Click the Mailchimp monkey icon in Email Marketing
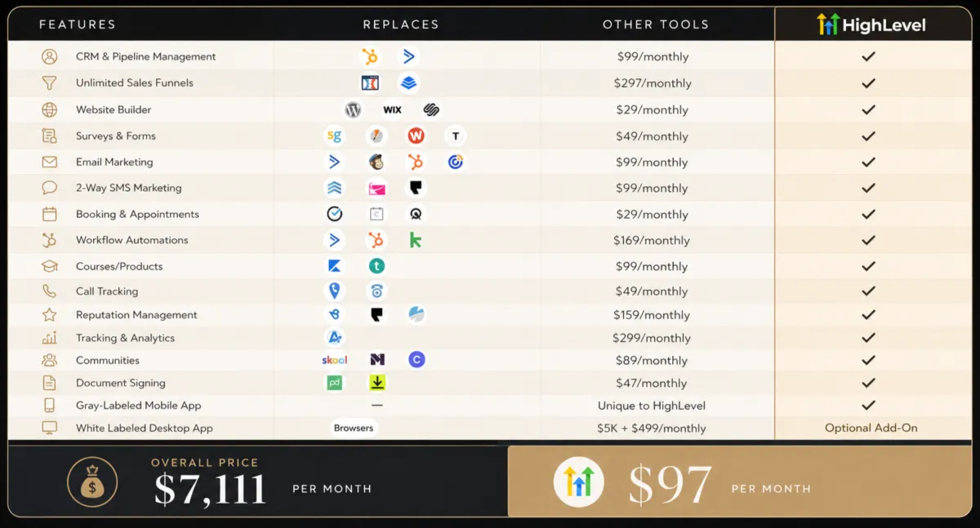Screen dimensions: 980x528 [376, 162]
